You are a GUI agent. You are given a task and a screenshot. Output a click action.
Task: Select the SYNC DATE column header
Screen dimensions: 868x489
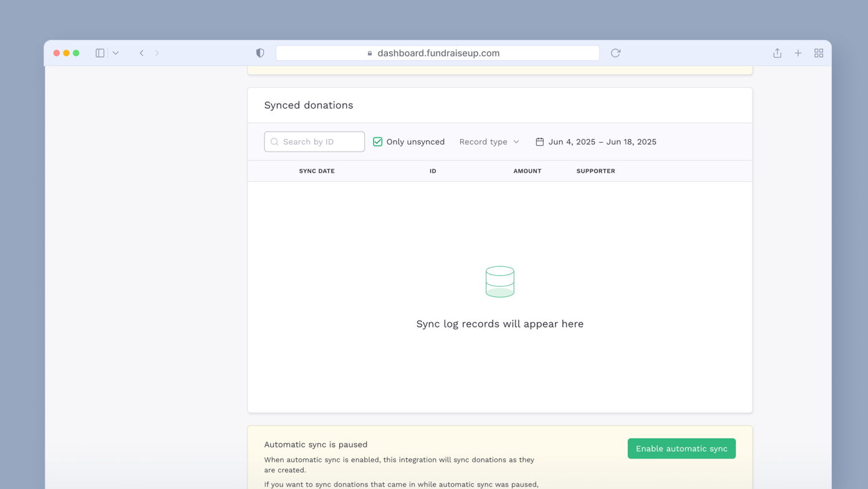coord(316,171)
